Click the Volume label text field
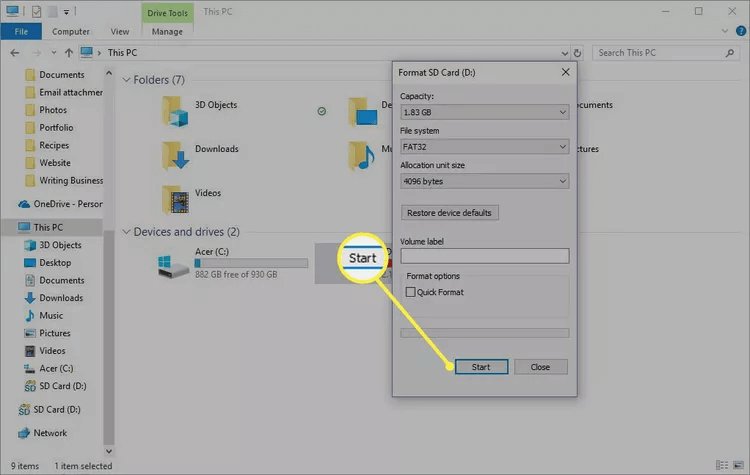Image resolution: width=750 pixels, height=475 pixels. (484, 256)
